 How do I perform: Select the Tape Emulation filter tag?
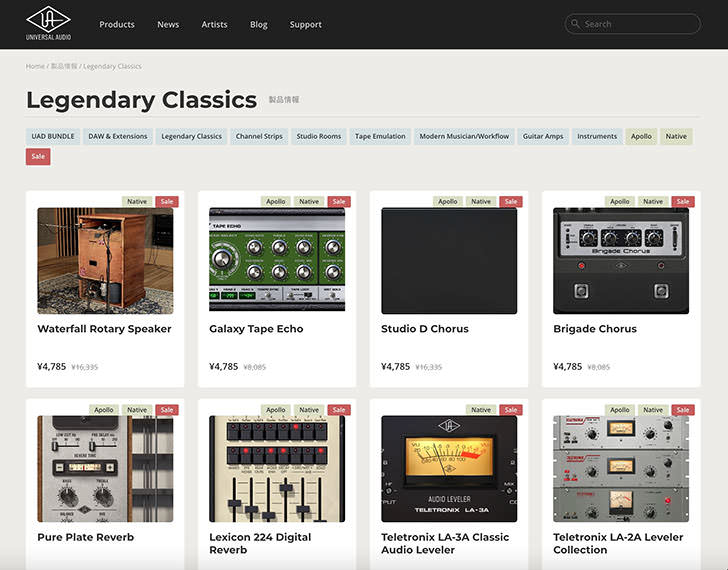click(380, 136)
